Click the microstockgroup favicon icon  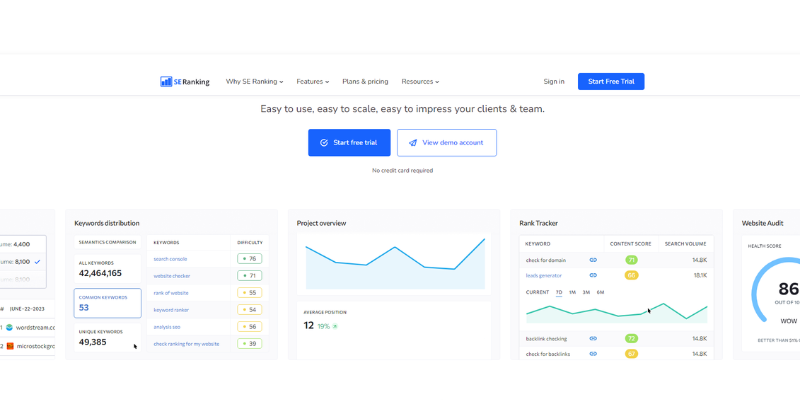click(x=10, y=346)
